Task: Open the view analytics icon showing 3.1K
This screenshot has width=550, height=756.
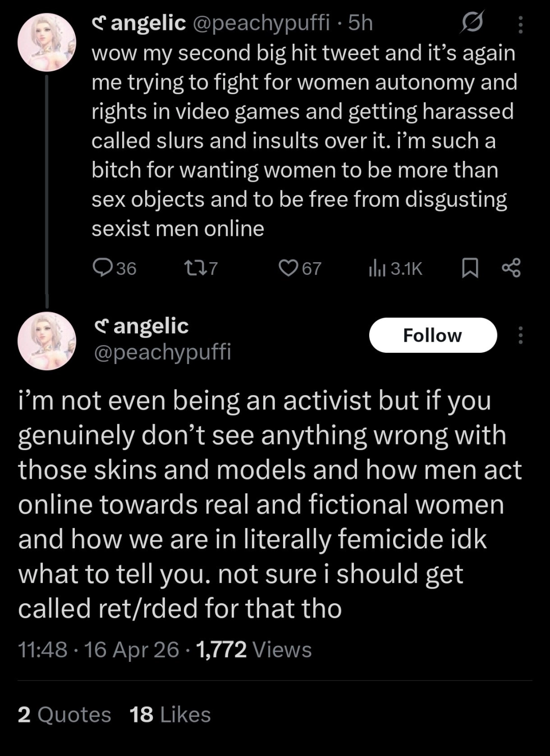Action: 378,268
